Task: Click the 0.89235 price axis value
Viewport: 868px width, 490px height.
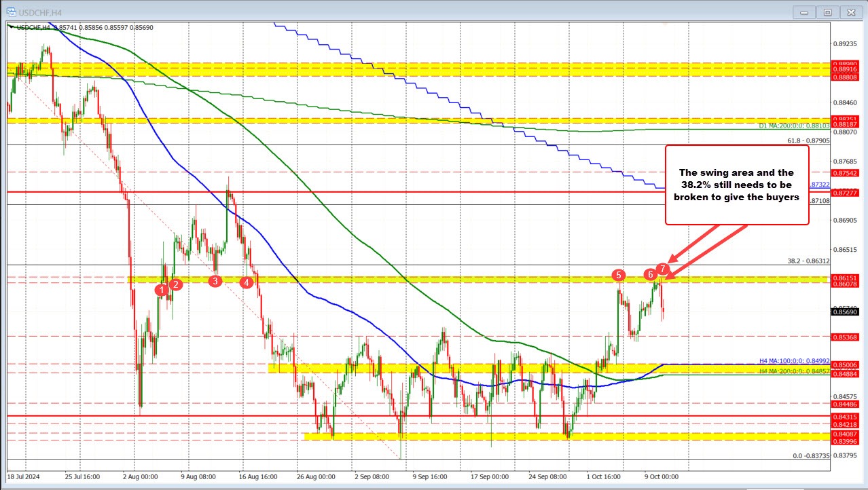Action: point(846,43)
